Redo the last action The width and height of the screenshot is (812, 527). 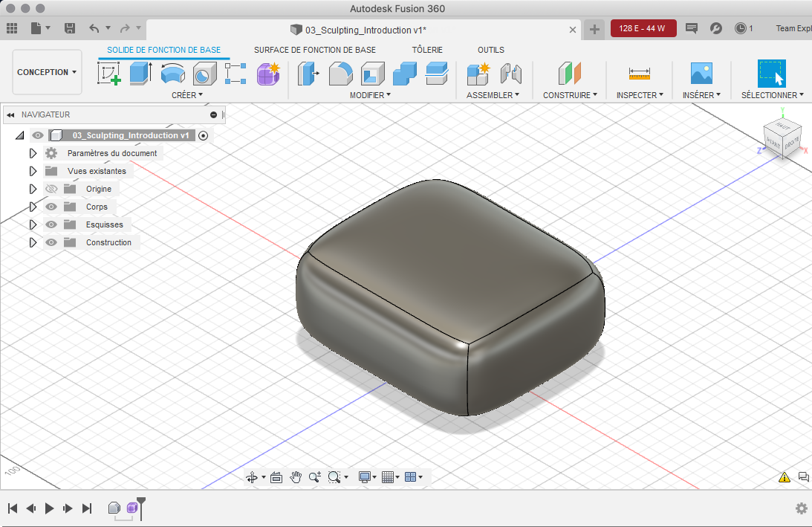pyautogui.click(x=125, y=28)
